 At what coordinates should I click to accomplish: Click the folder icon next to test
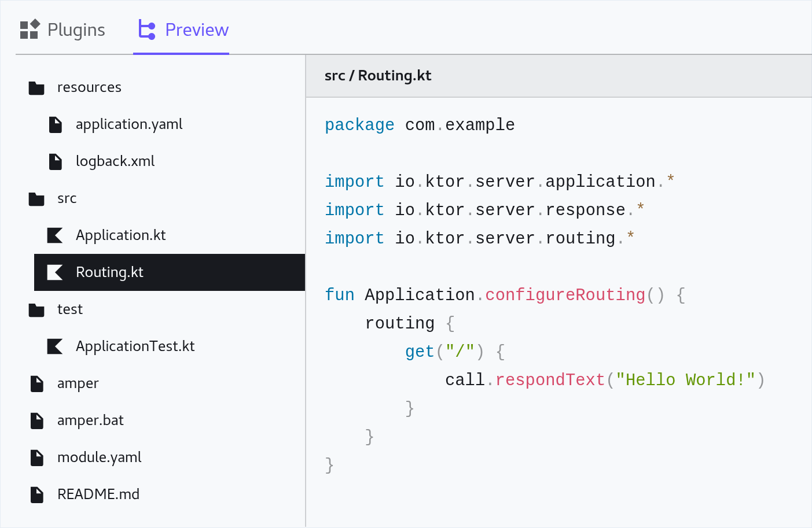36,309
